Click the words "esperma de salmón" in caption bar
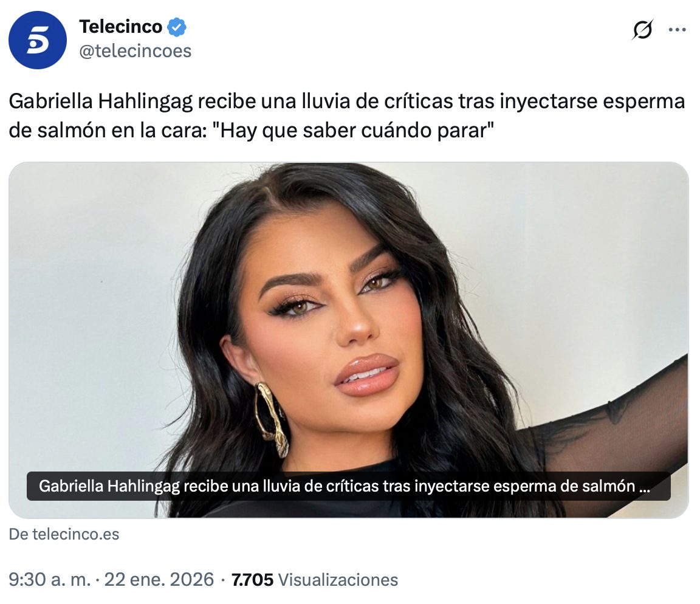The image size is (700, 604). pos(564,486)
